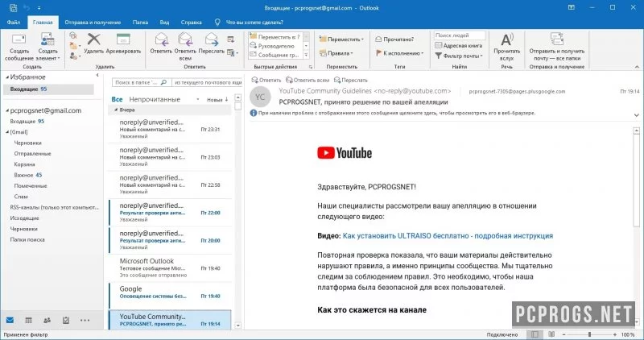The width and height of the screenshot is (644, 340).
Task: Expand message header with chevron arrow
Action: tap(636, 115)
